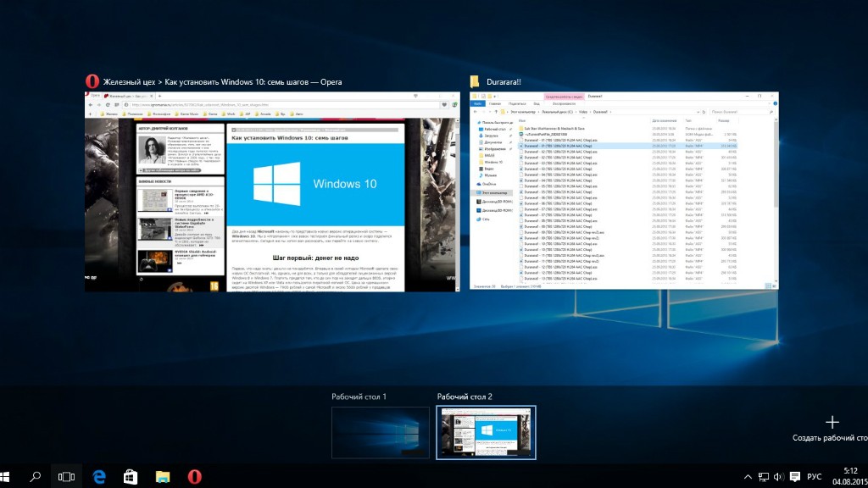This screenshot has width=868, height=488.
Task: Open the Start menu
Action: click(x=4, y=476)
